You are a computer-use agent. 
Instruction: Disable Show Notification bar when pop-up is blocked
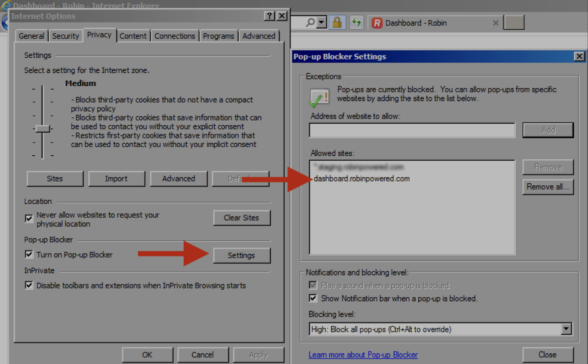pyautogui.click(x=312, y=298)
